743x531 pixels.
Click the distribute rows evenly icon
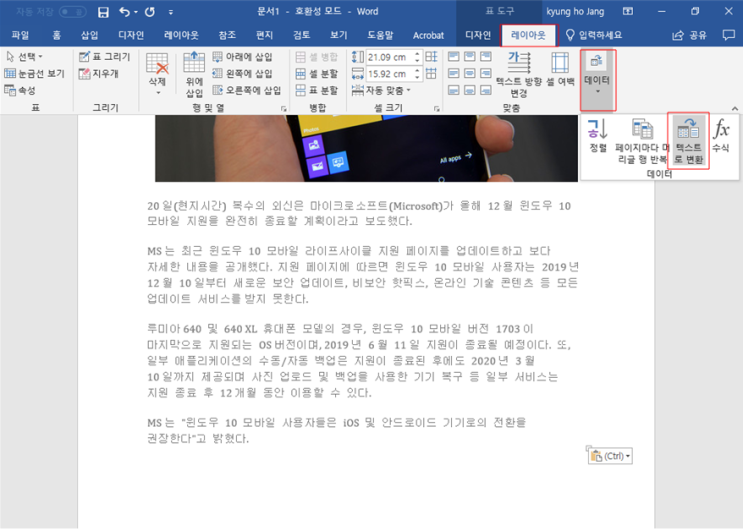coord(431,57)
